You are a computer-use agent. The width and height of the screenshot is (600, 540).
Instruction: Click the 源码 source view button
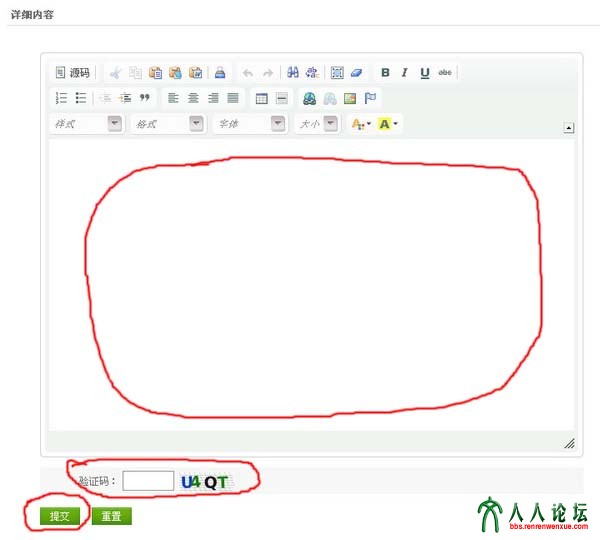coord(73,73)
